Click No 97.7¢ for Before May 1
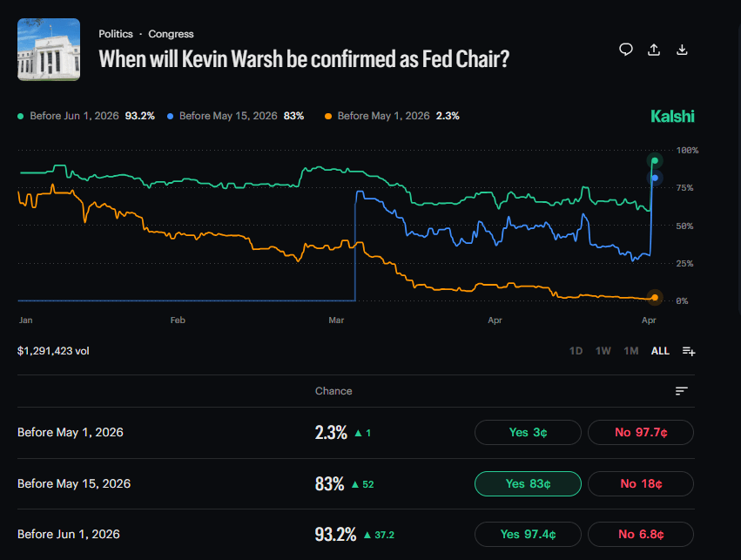Viewport: 741px width, 560px height. pos(640,432)
